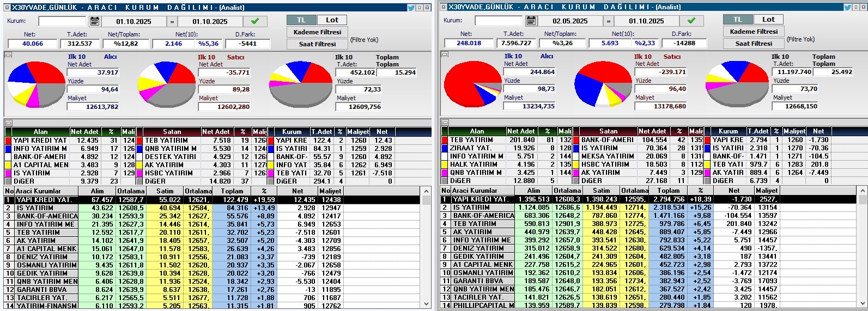Click the green checkmark apply icon in left window

(254, 21)
